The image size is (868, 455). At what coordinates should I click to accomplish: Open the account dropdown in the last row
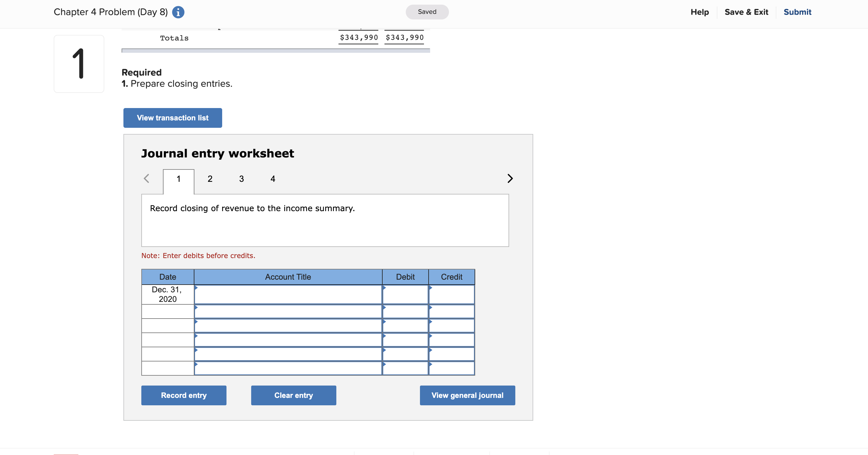pyautogui.click(x=197, y=365)
